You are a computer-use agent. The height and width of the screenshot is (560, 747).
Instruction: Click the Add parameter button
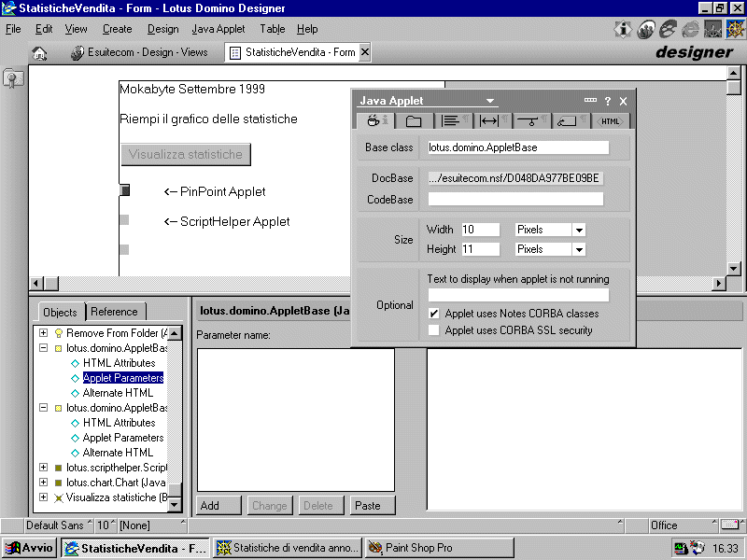tap(218, 505)
